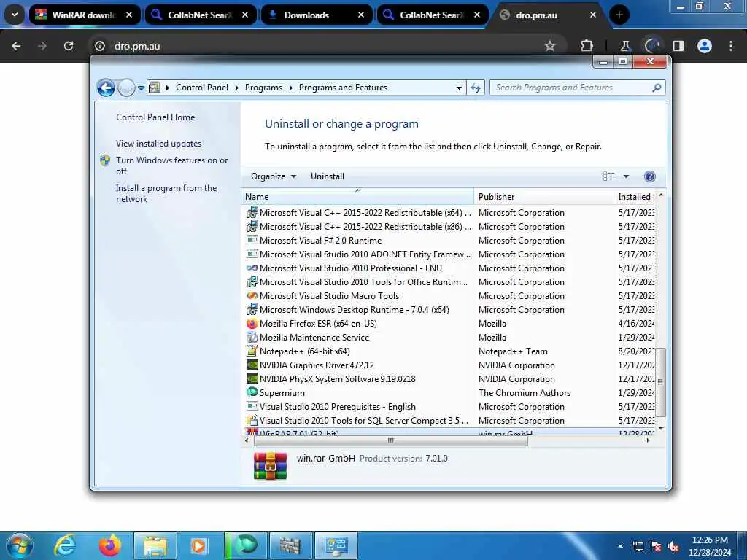
Task: Expand the Organize menu
Action: (274, 176)
